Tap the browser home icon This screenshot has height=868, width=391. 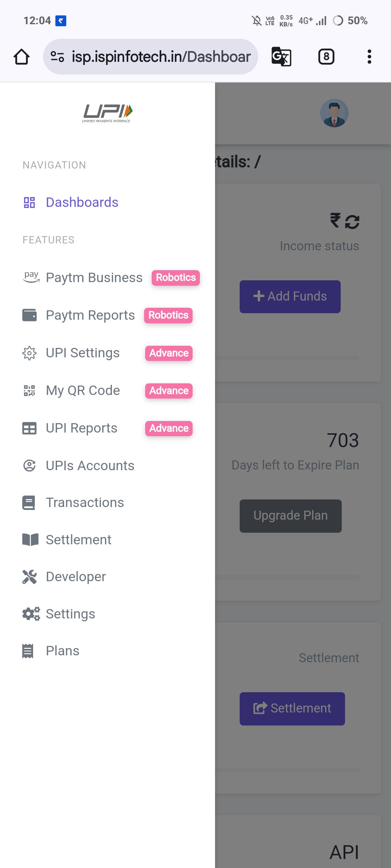coord(21,57)
